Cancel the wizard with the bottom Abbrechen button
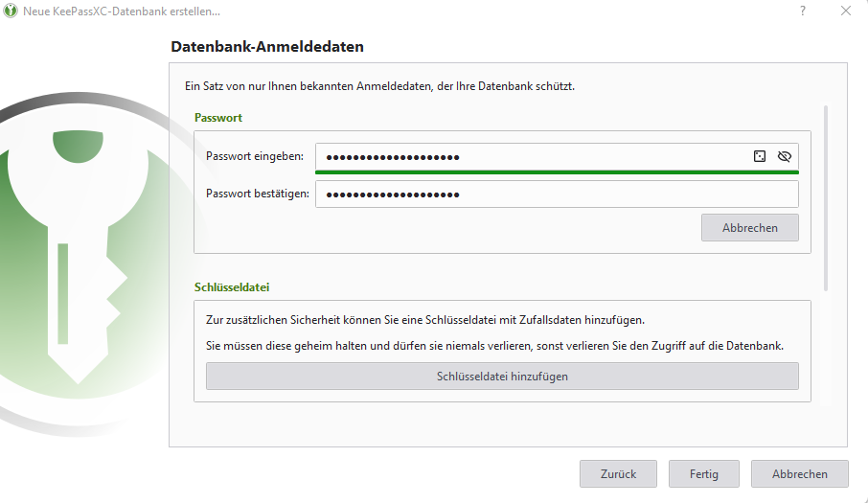868x503 pixels. [799, 474]
